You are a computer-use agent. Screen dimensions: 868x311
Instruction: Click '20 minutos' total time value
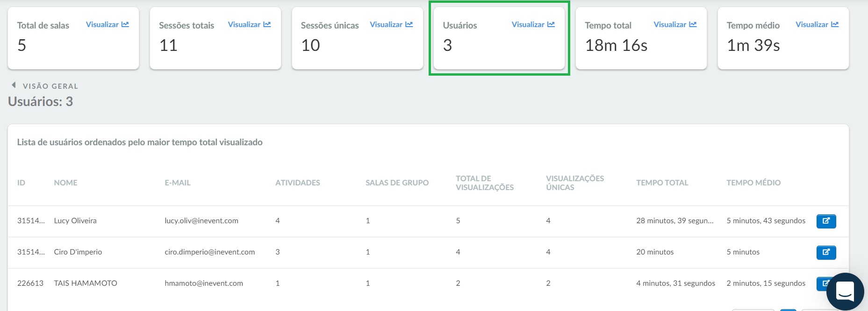(655, 252)
